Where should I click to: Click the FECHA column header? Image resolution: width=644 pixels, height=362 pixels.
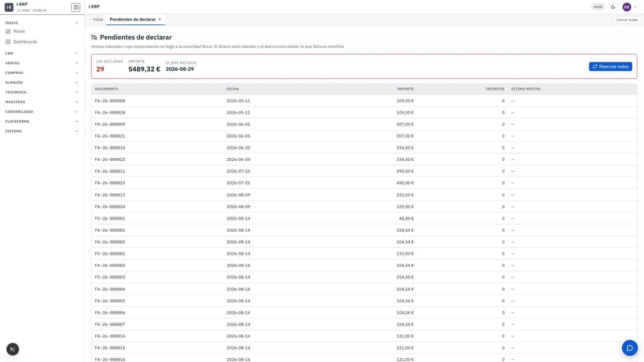pos(233,89)
